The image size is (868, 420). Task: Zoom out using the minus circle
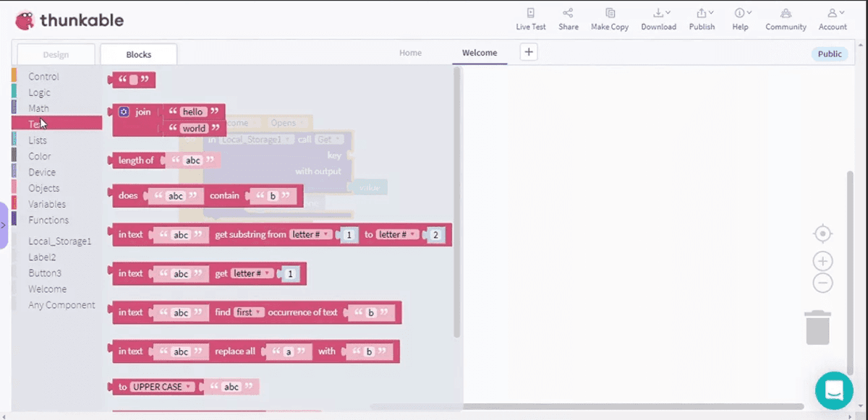click(822, 283)
